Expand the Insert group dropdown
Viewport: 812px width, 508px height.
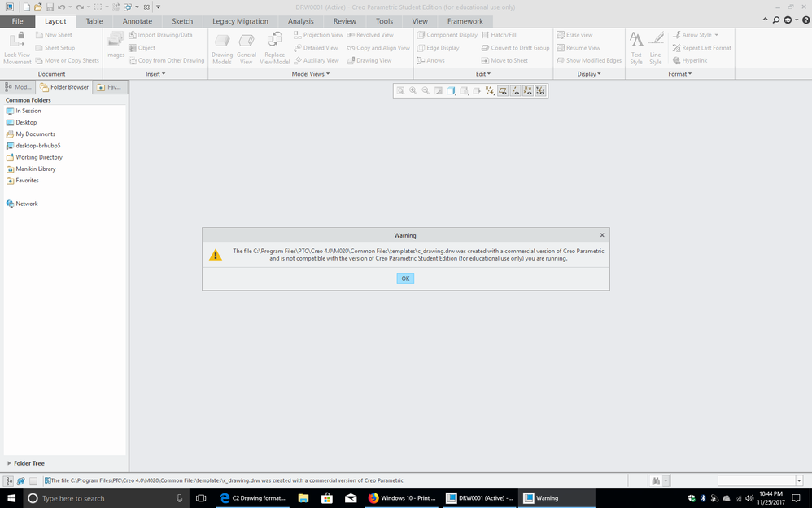155,74
